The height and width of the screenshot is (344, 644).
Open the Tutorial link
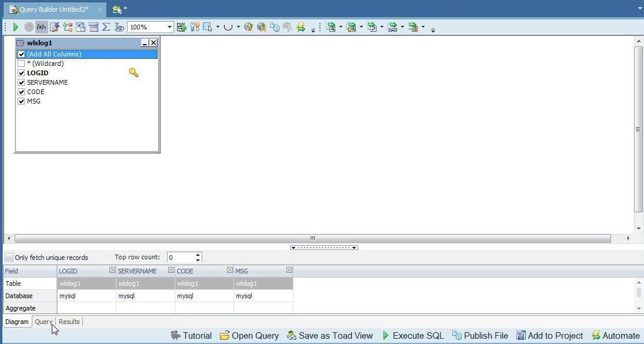pos(191,335)
